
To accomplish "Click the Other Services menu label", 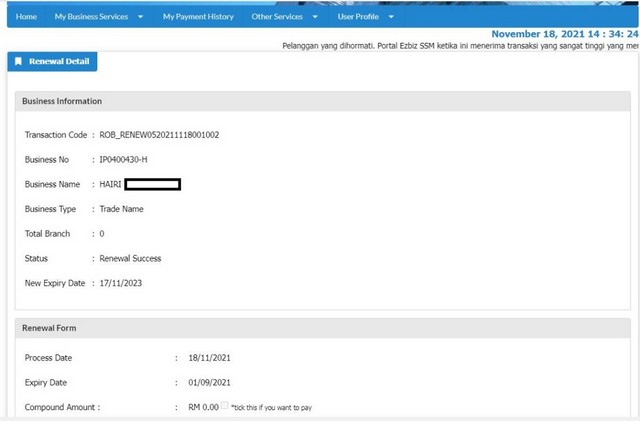I will click(x=275, y=17).
